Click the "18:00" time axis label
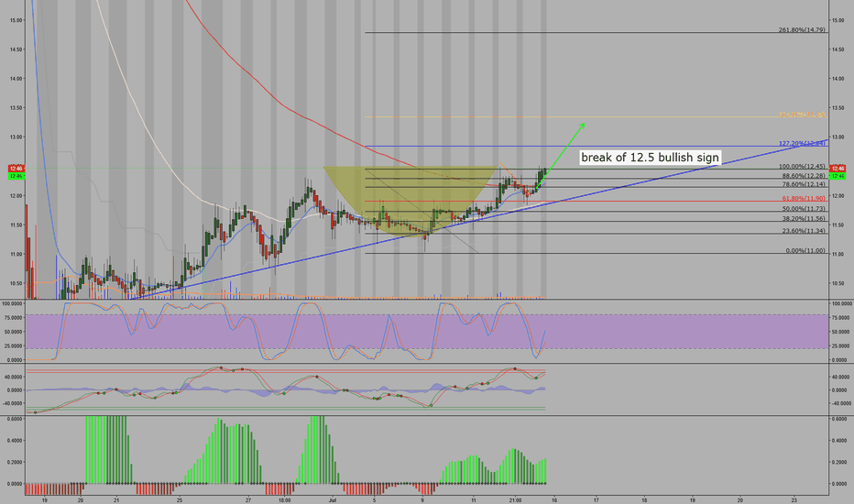Viewport: 854px width, 504px height. [284, 499]
